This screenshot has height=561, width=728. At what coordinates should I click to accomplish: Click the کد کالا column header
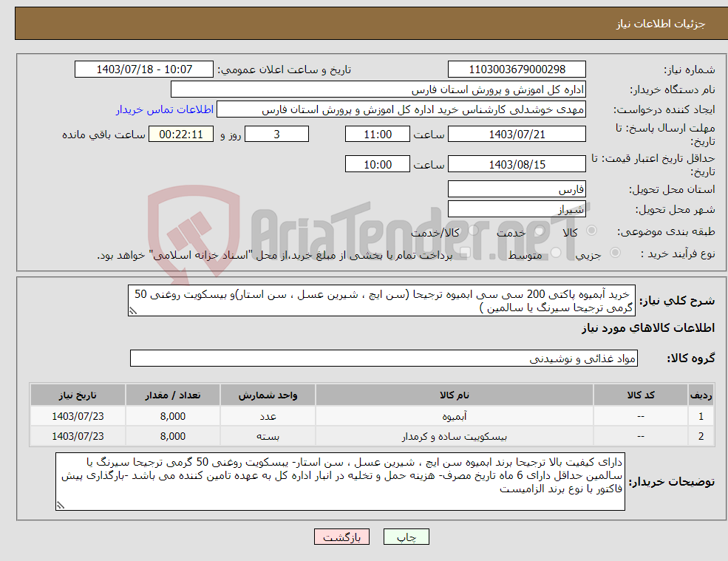tap(641, 395)
